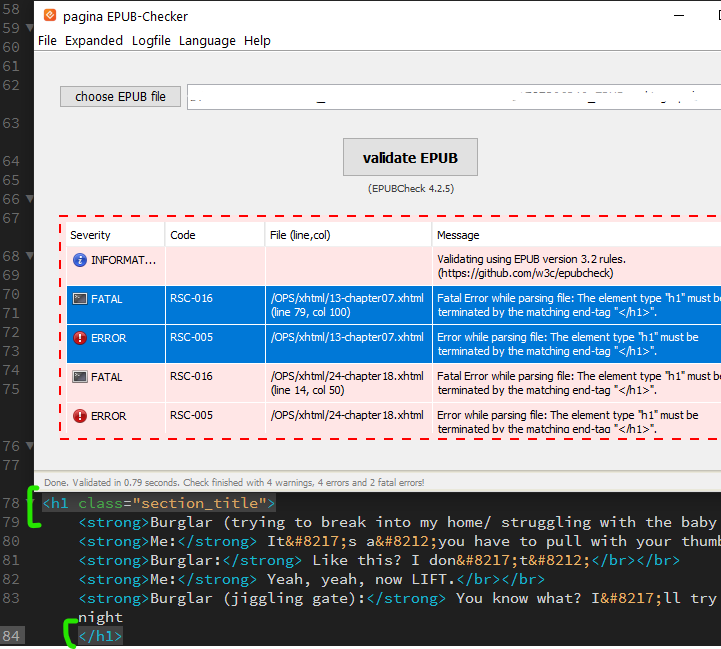Click the red ERROR icon for 13-chapter07.xhtml
Viewport: 721px width, 649px height.
pos(80,338)
